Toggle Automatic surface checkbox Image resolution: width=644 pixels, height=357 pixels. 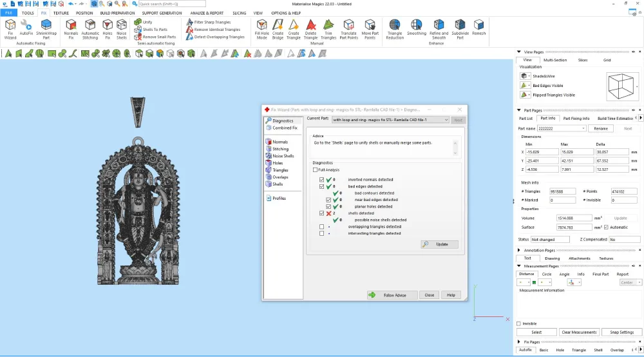[x=606, y=227]
